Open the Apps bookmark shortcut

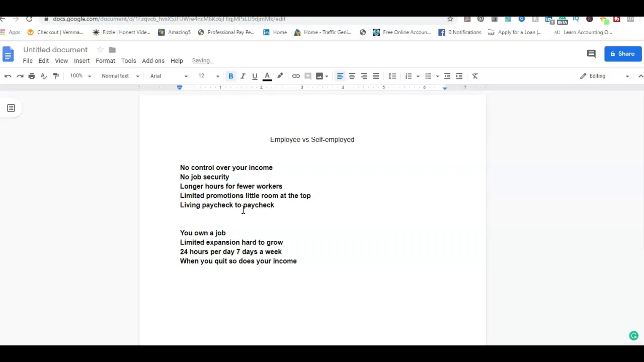[11, 32]
